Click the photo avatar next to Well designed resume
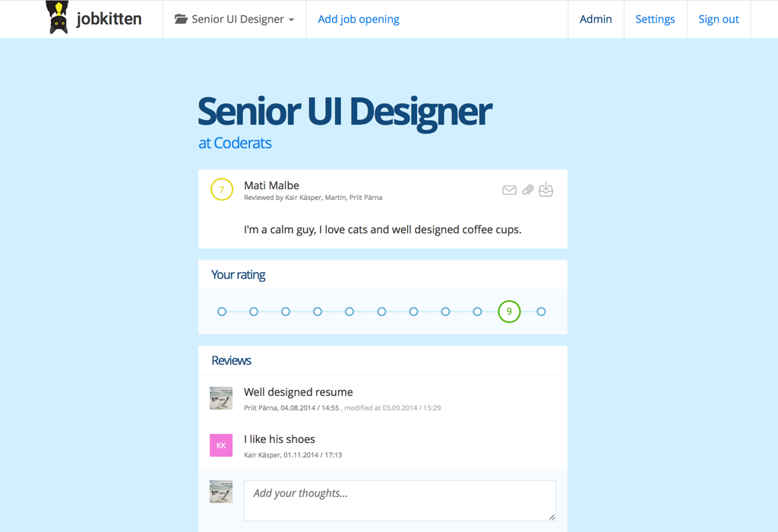 [x=221, y=398]
